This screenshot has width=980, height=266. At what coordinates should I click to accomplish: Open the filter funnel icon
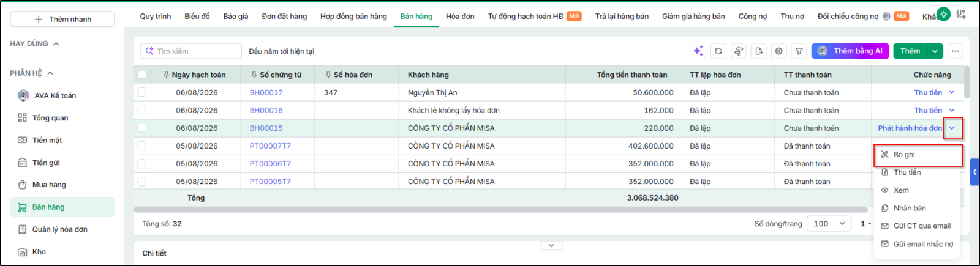pos(799,51)
